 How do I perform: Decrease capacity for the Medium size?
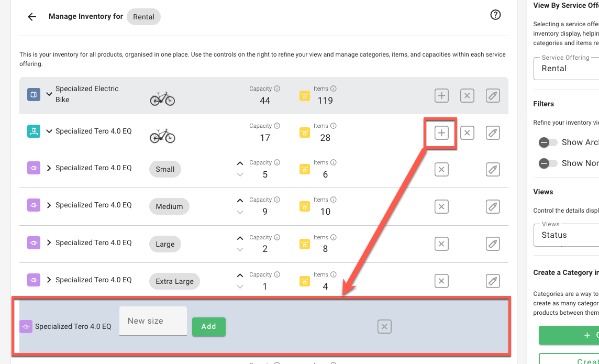[240, 212]
